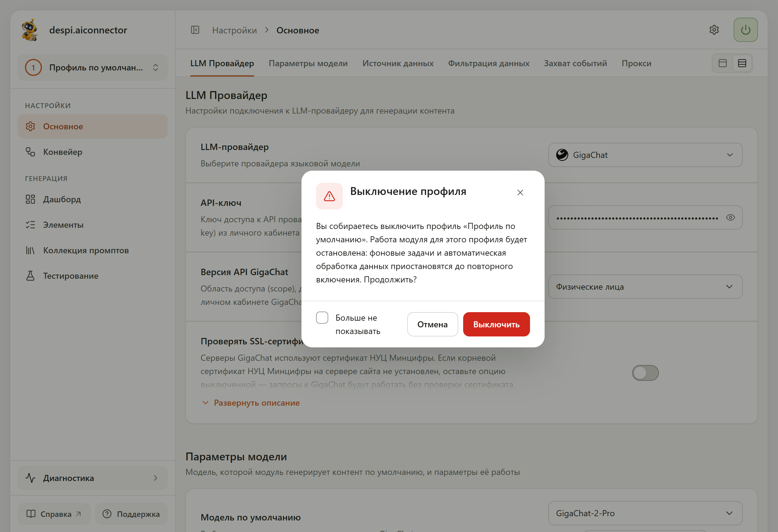778x532 pixels.
Task: Select the LLM Провайдер tab
Action: click(x=222, y=63)
